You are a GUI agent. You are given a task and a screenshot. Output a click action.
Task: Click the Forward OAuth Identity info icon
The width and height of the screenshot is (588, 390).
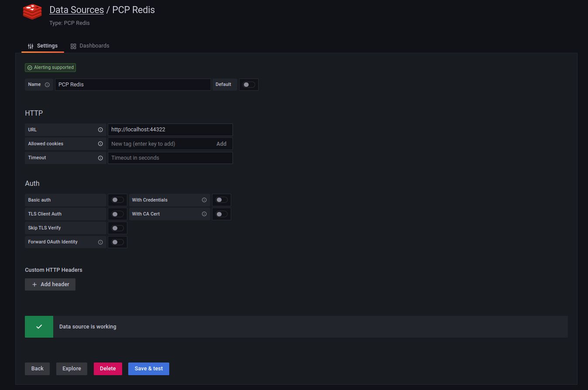point(100,242)
